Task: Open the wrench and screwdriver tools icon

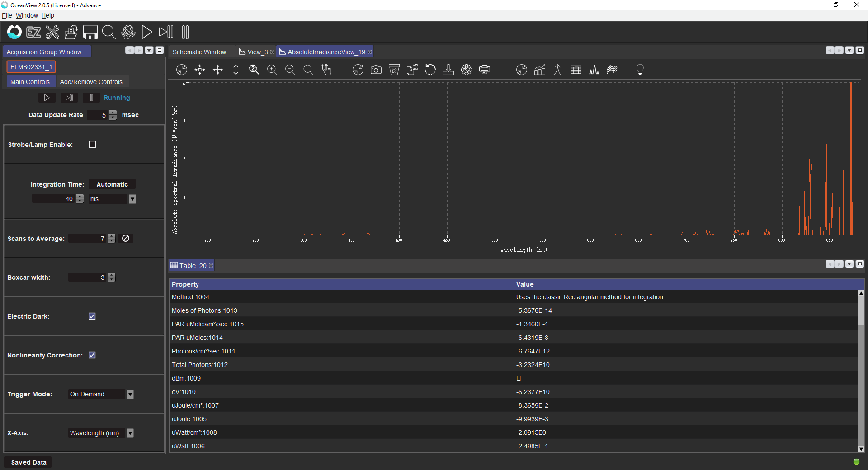Action: click(52, 32)
